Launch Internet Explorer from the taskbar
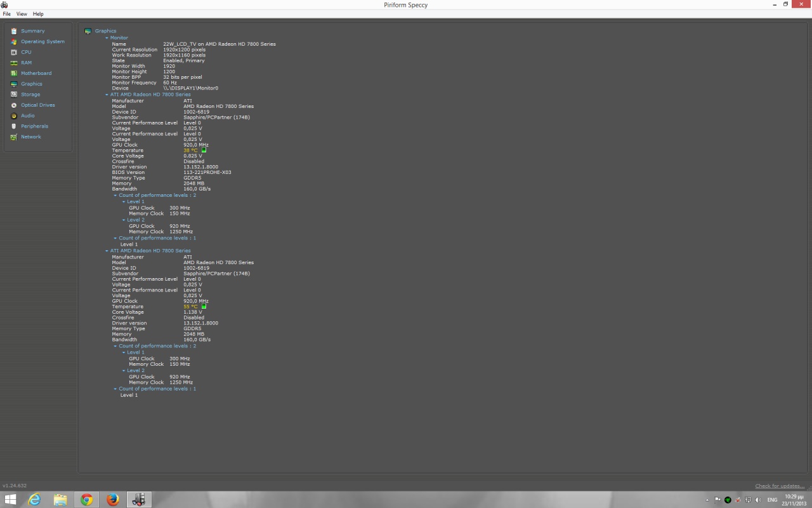Viewport: 812px width, 508px height. 34,500
